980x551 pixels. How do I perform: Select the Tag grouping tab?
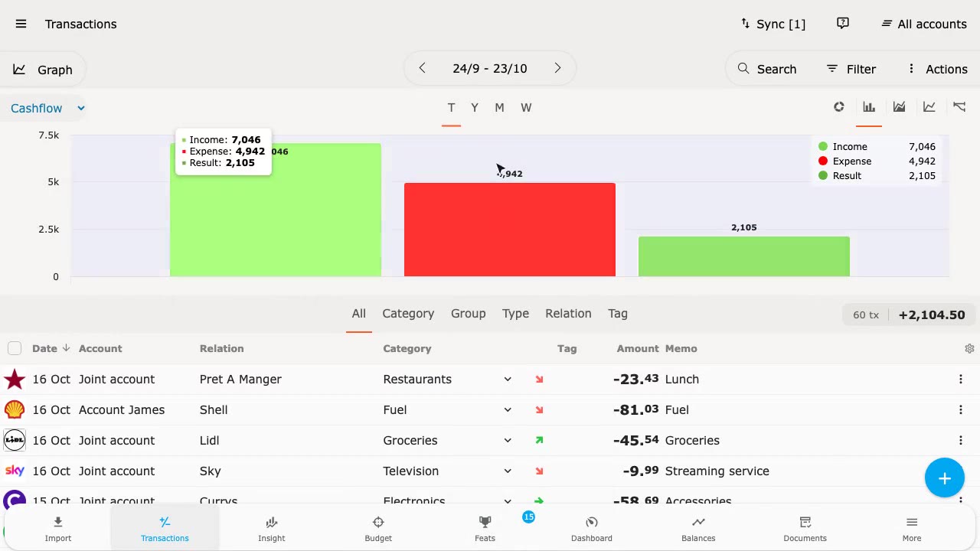(618, 313)
